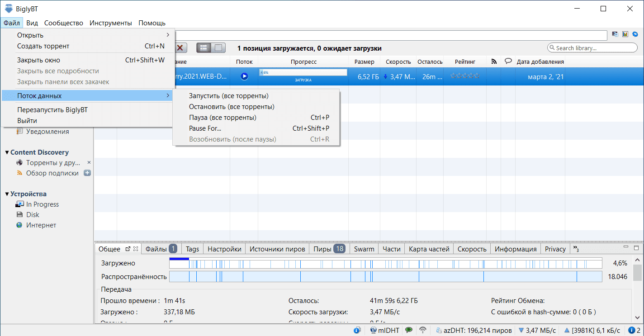The image size is (644, 336).
Task: Choose Закрыть окно from File menu
Action: (x=87, y=60)
